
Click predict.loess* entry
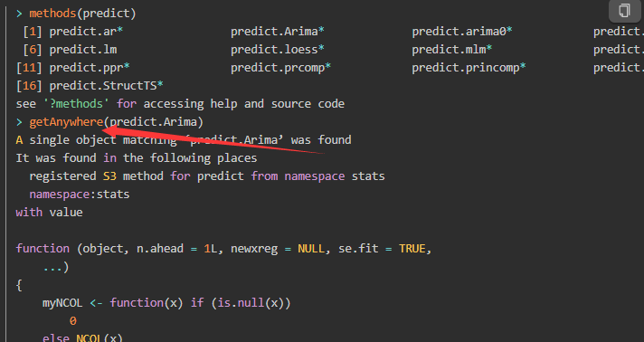(x=278, y=50)
